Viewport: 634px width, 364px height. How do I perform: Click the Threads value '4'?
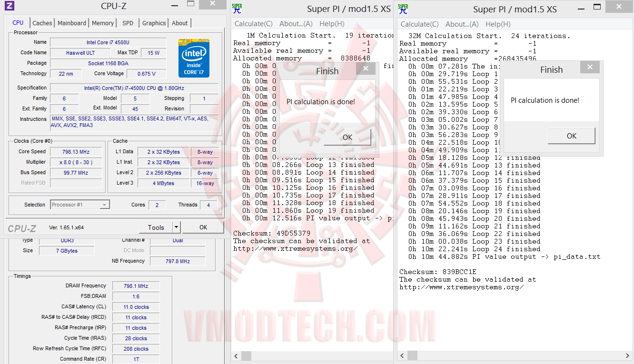point(208,205)
